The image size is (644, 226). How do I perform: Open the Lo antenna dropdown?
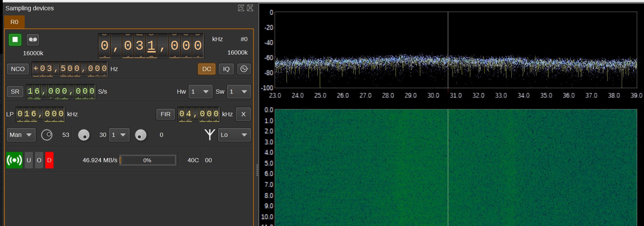pyautogui.click(x=235, y=135)
